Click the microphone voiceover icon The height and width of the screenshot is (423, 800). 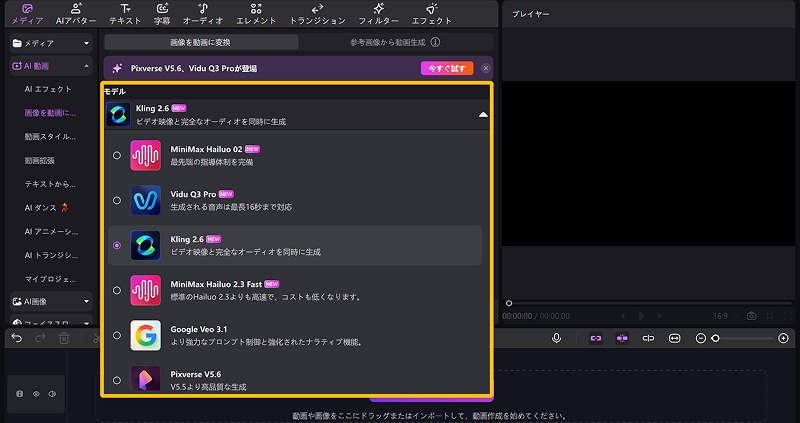click(x=557, y=338)
